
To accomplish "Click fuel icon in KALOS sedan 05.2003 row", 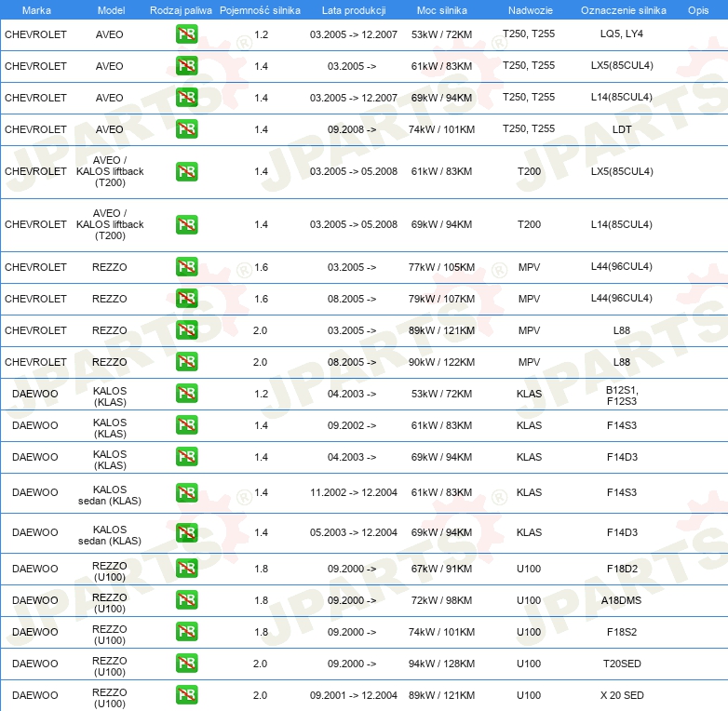I will [x=186, y=532].
